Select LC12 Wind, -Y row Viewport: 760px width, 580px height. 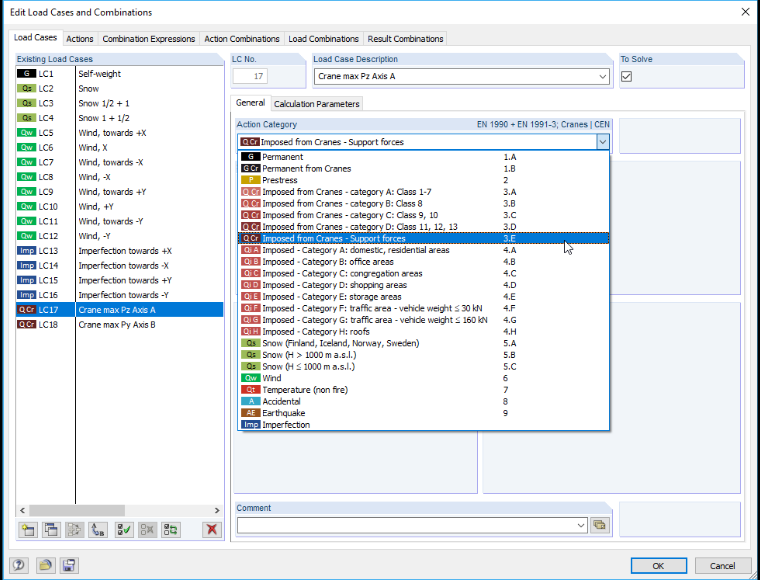point(120,236)
